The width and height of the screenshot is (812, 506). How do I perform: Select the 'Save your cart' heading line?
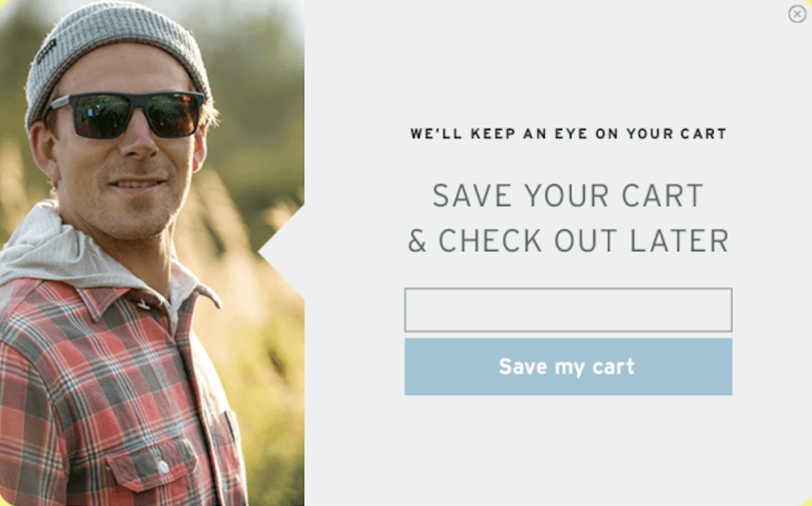point(568,195)
